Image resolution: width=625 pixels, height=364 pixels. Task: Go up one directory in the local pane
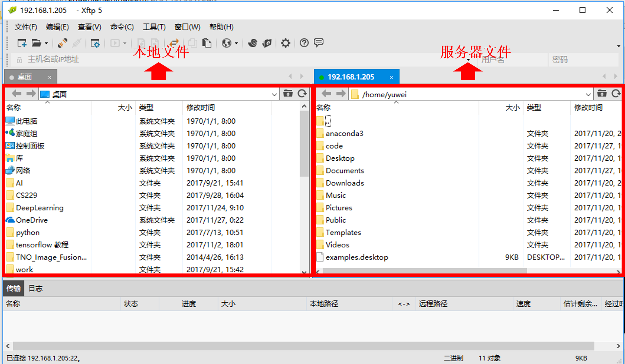pyautogui.click(x=288, y=93)
